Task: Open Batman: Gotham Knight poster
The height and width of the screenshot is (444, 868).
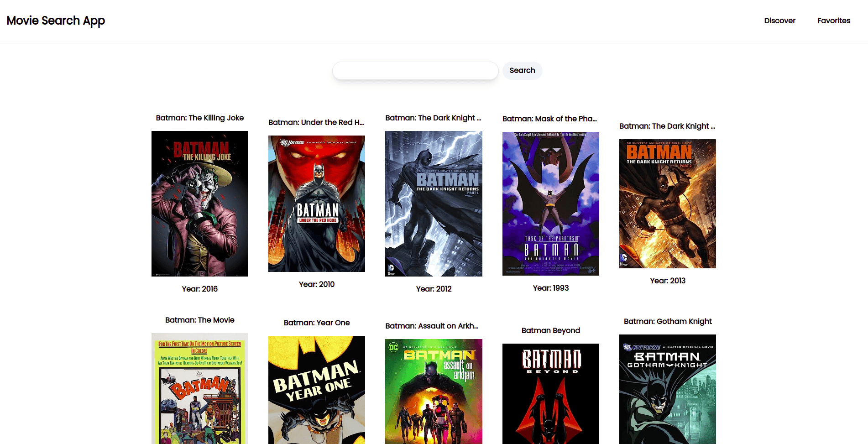Action: coord(668,389)
